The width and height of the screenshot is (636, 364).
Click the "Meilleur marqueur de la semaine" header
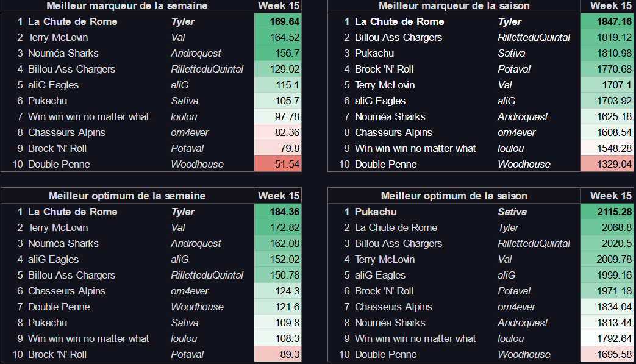(127, 6)
